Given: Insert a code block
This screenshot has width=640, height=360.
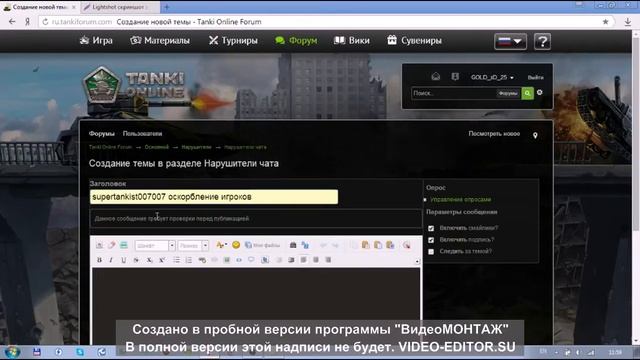Looking at the screenshot, I should click(x=239, y=260).
